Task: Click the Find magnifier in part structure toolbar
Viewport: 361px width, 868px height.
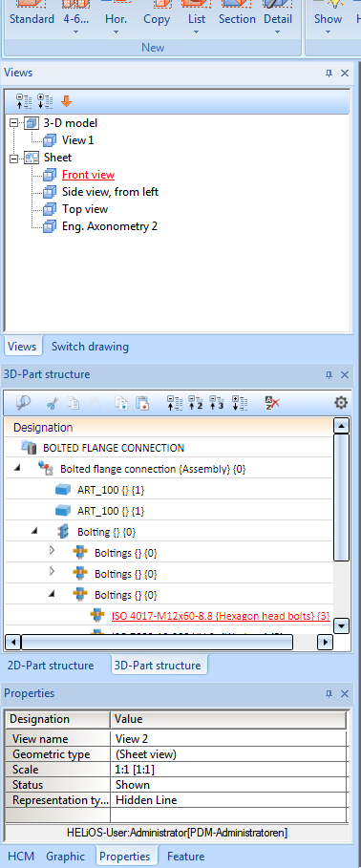Action: coord(23,402)
